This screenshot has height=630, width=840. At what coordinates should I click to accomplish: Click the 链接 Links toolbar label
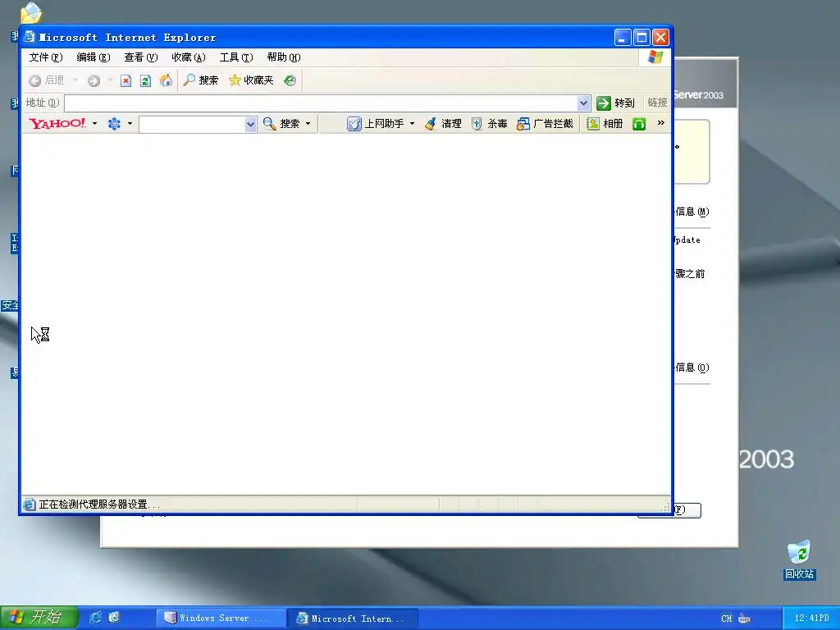(x=657, y=103)
